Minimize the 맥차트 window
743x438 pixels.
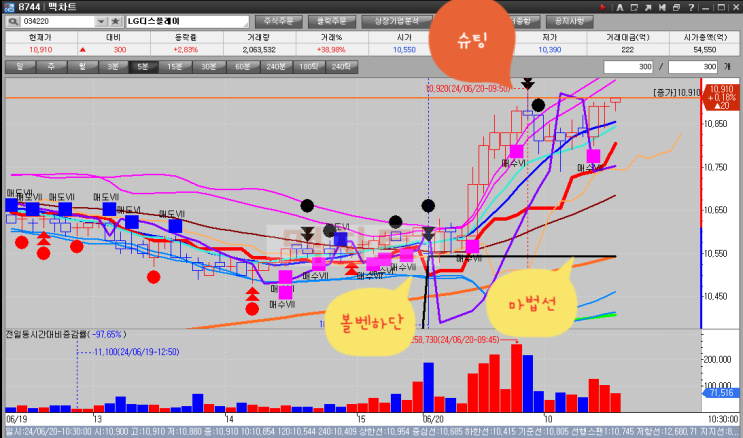coord(706,8)
